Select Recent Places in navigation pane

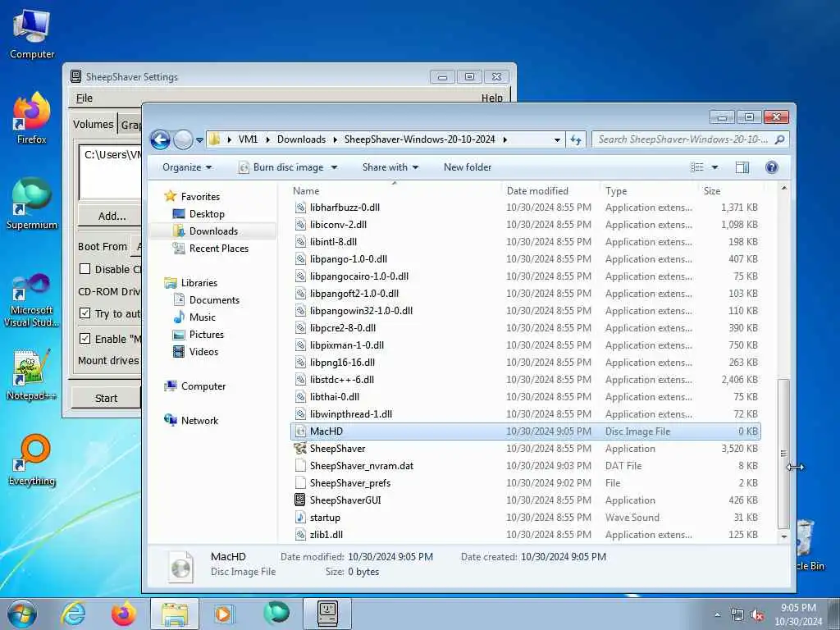point(218,248)
